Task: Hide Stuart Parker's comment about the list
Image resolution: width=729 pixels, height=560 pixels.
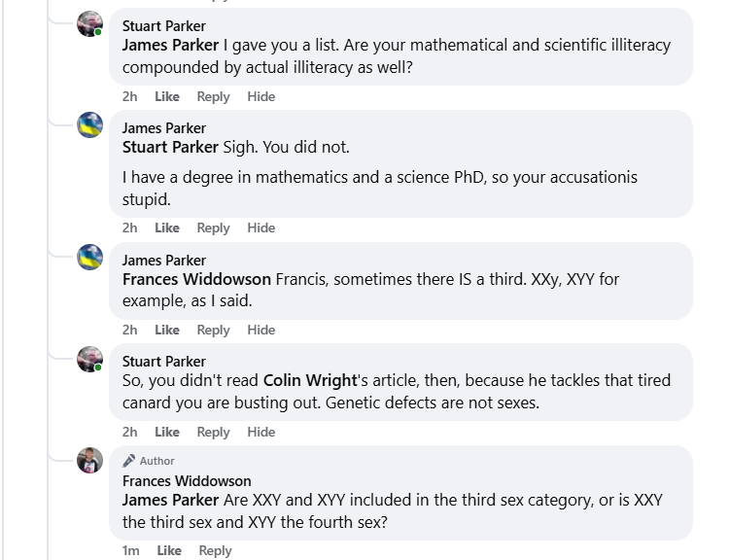Action: pyautogui.click(x=260, y=96)
